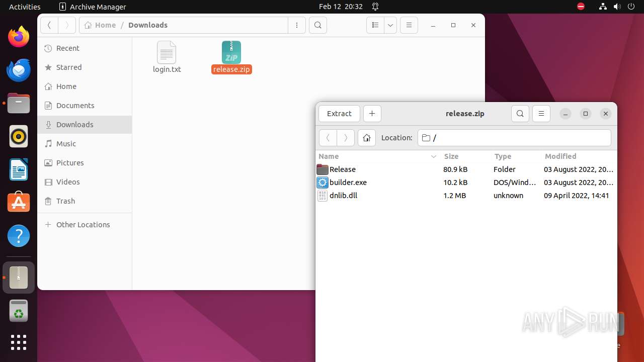
Task: Open system menu via power icon
Action: click(631, 7)
